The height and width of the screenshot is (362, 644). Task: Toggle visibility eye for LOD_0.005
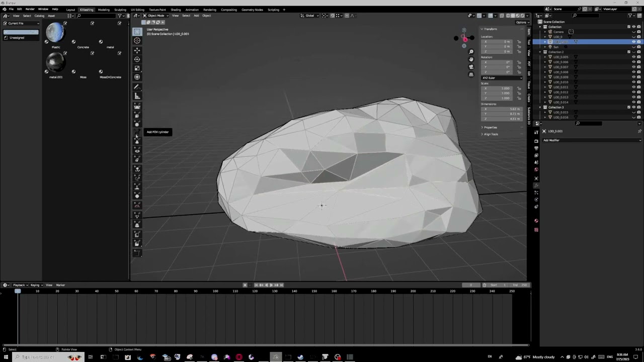(x=633, y=57)
